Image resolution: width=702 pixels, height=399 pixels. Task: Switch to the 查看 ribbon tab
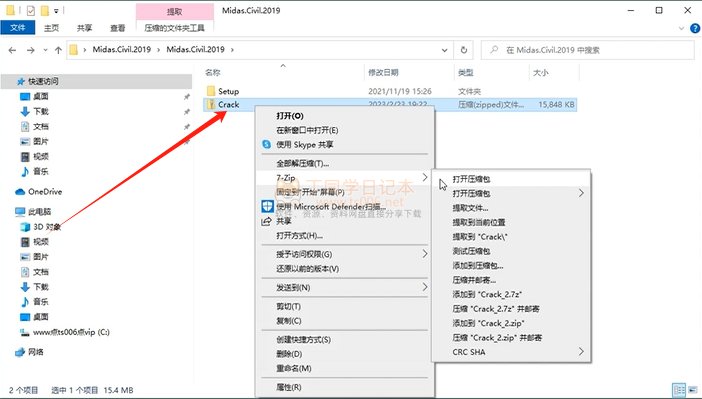click(117, 28)
